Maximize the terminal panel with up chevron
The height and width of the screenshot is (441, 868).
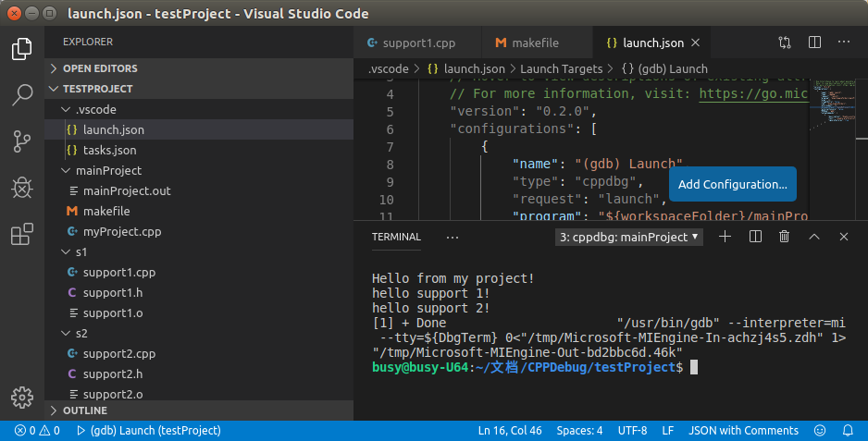pos(813,237)
